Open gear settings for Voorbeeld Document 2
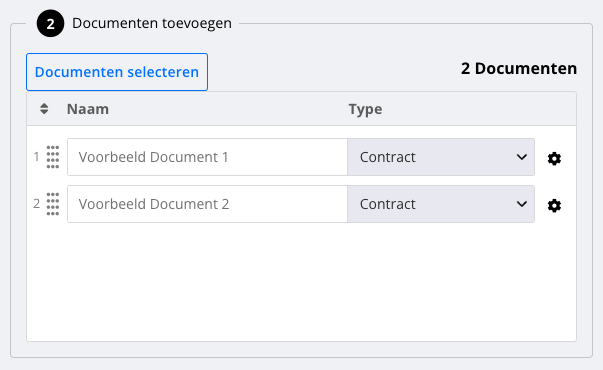603x370 pixels. click(554, 205)
